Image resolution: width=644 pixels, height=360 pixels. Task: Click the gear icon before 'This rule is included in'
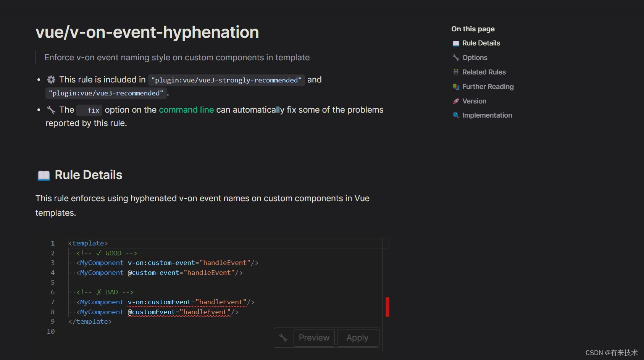pyautogui.click(x=51, y=79)
